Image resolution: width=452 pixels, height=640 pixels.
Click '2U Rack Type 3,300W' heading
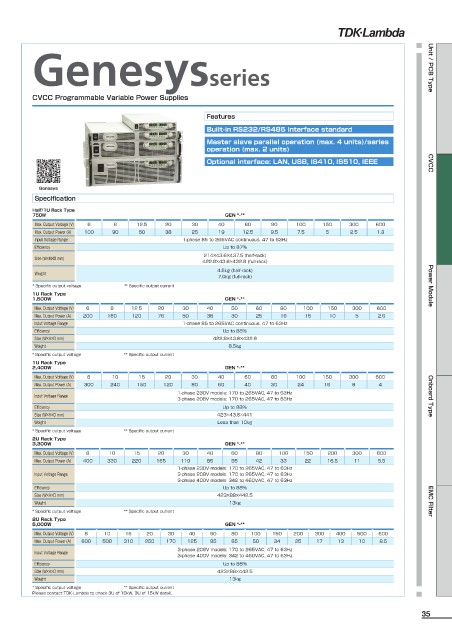(x=49, y=441)
